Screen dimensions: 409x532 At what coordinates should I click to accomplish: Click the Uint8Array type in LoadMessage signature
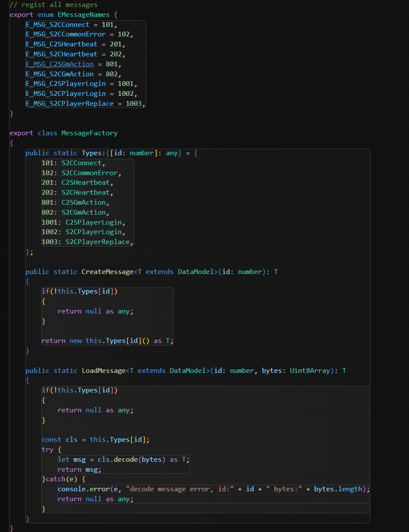point(310,371)
